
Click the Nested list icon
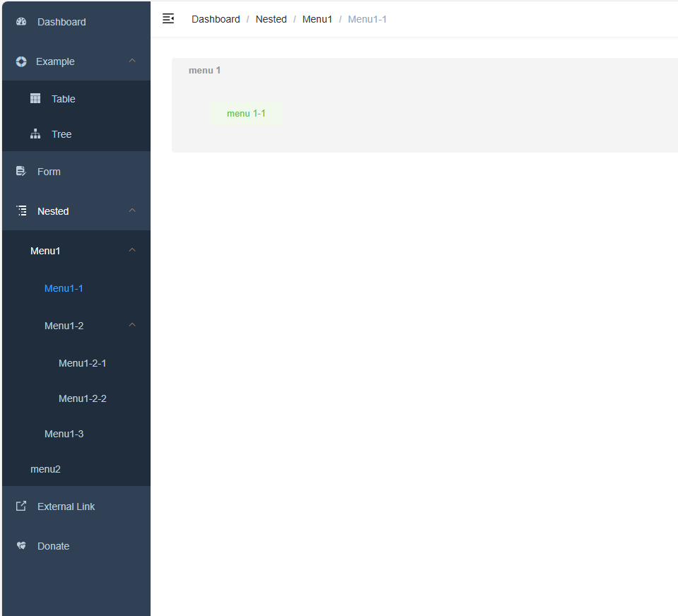coord(21,211)
